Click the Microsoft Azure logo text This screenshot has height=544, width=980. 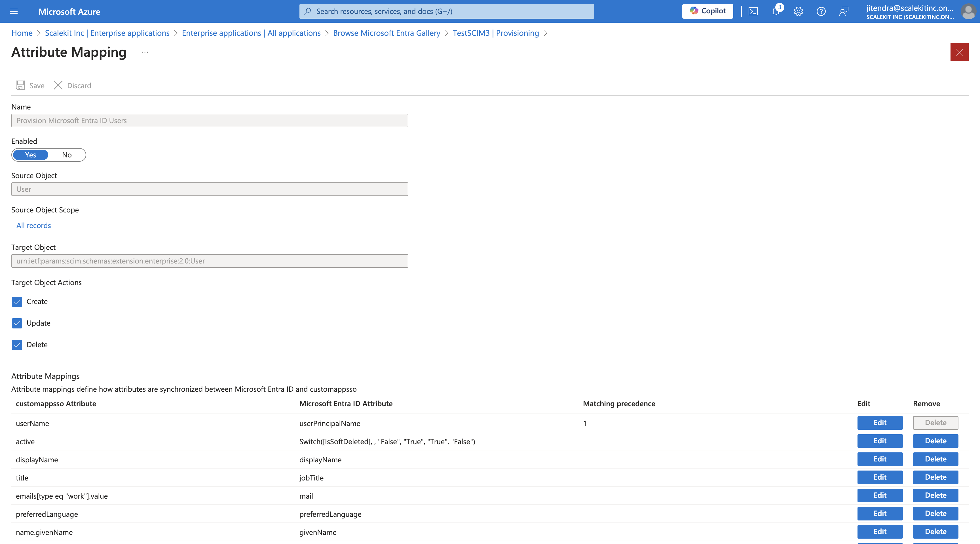pos(69,12)
